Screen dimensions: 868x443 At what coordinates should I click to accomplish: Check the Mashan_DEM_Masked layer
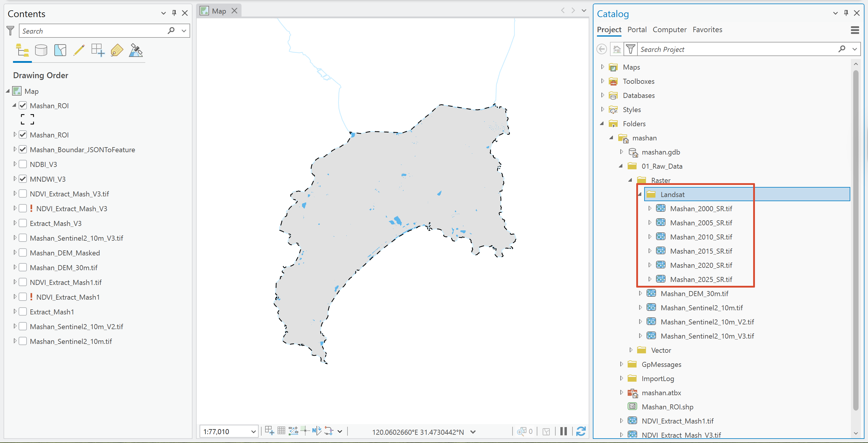point(22,252)
